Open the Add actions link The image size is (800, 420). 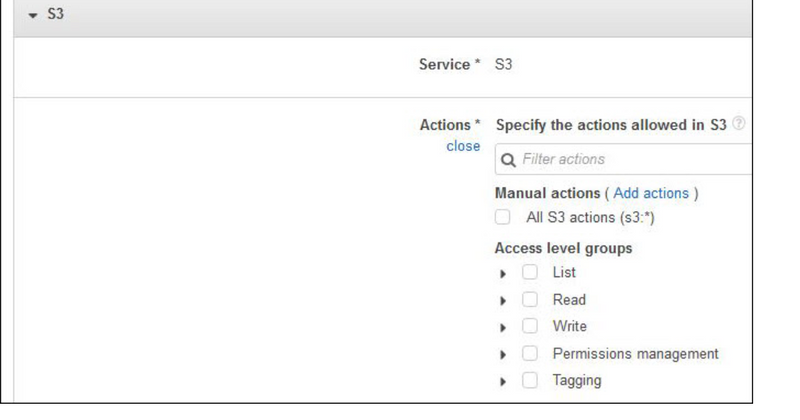pyautogui.click(x=651, y=193)
